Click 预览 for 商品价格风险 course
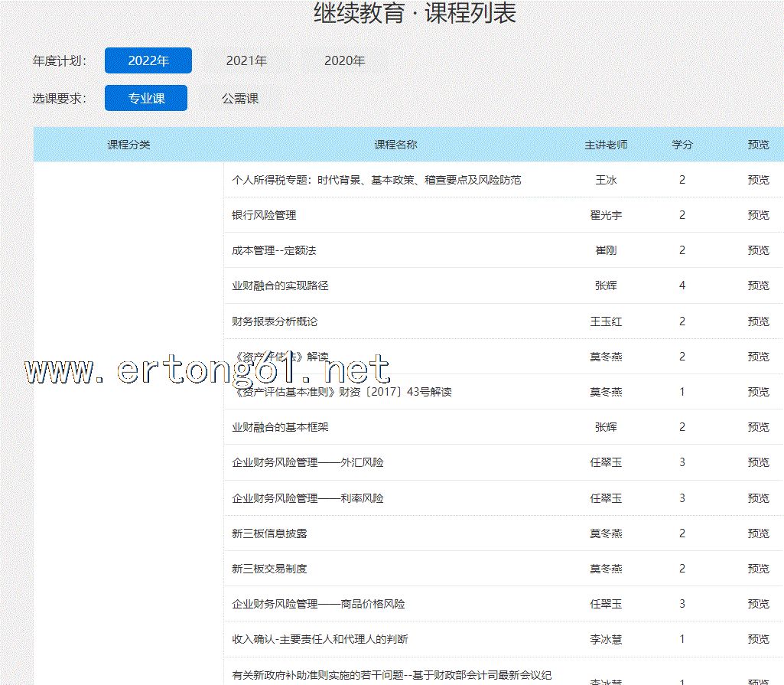The height and width of the screenshot is (685, 784). coord(758,604)
